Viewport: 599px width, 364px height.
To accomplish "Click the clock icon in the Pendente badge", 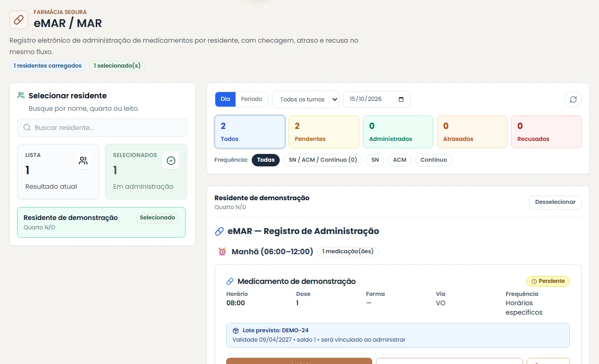I will [x=534, y=281].
